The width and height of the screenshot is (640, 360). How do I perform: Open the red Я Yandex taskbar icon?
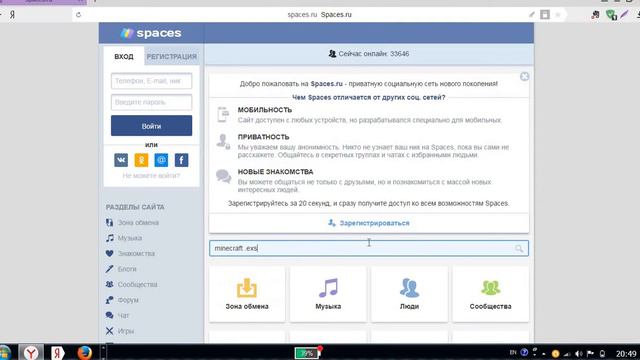(x=58, y=352)
